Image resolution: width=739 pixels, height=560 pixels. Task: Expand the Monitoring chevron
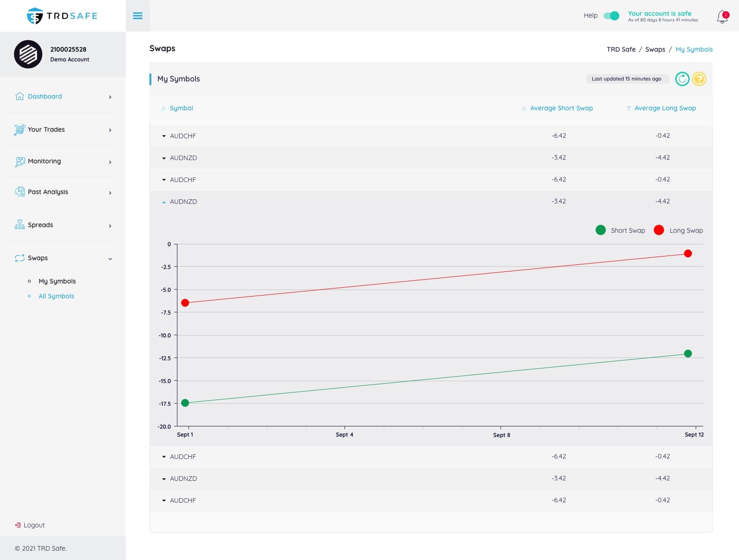(x=110, y=162)
